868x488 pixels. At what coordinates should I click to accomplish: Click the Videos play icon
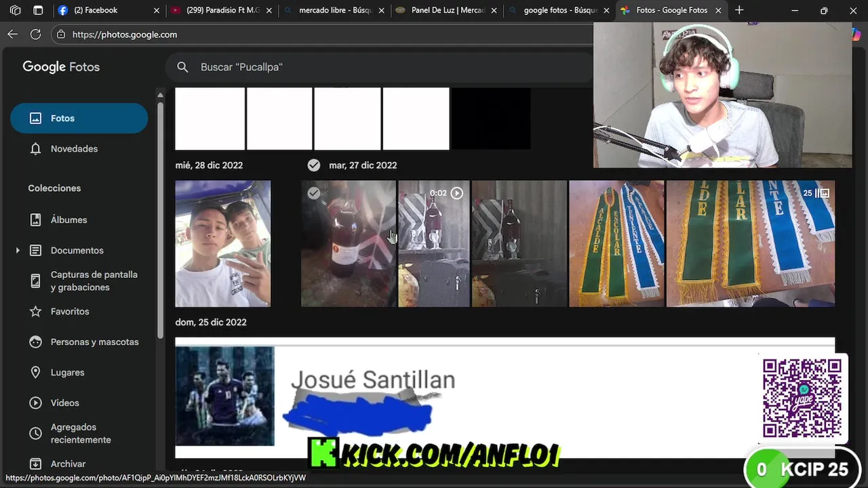pyautogui.click(x=36, y=403)
